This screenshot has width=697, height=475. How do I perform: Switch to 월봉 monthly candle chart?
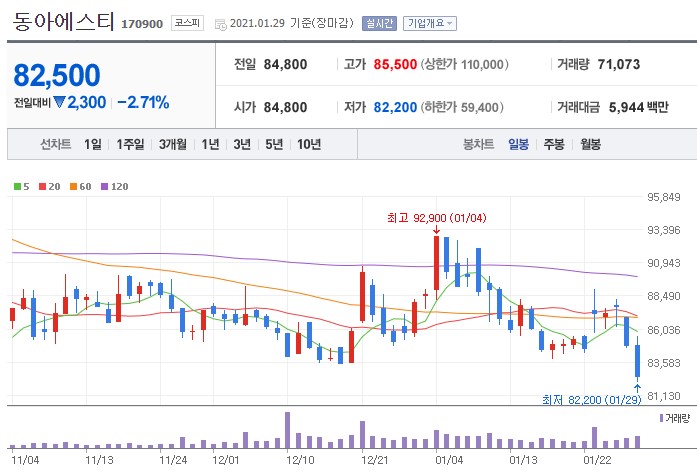590,144
